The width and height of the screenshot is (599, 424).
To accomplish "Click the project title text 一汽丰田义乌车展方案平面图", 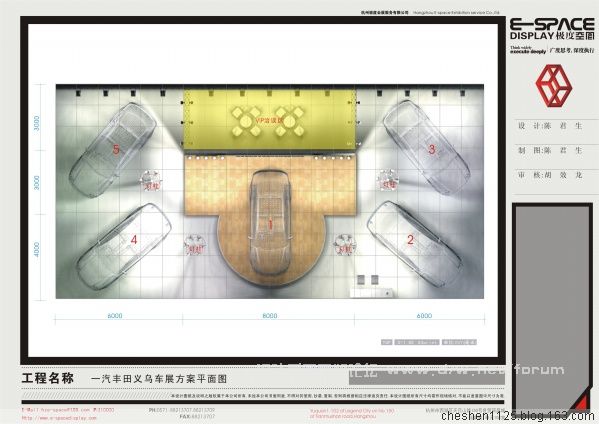I will (159, 379).
